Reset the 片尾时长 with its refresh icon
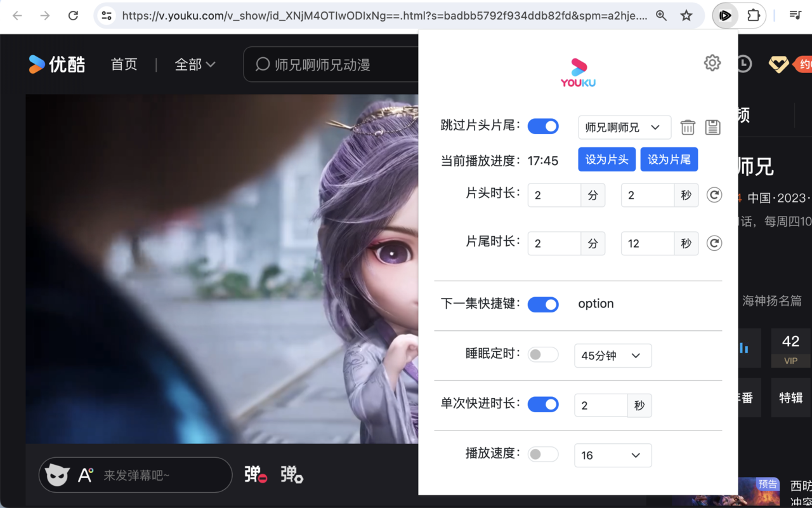This screenshot has width=812, height=508. (714, 243)
